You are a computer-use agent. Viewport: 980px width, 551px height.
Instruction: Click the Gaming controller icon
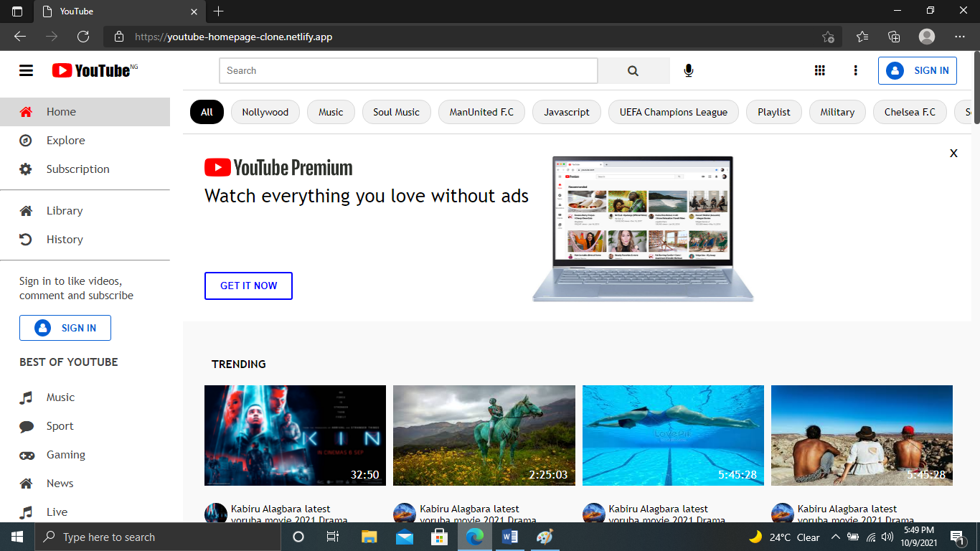pos(27,456)
